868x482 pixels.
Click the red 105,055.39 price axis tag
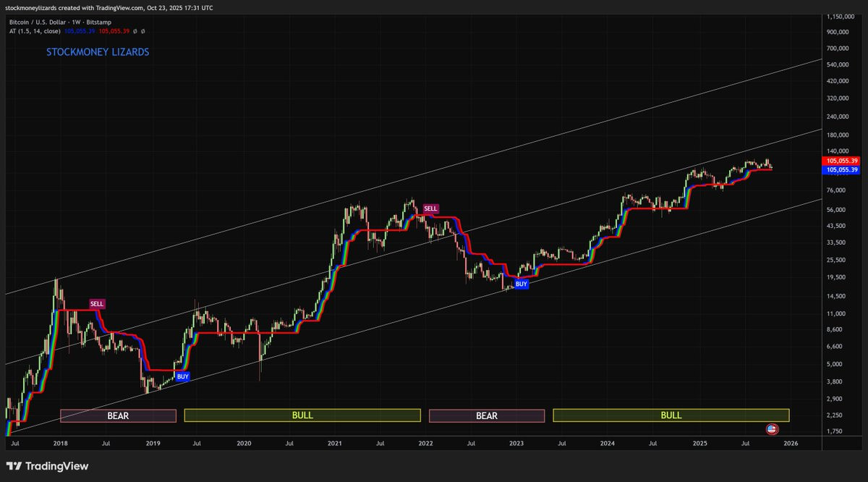coord(841,161)
